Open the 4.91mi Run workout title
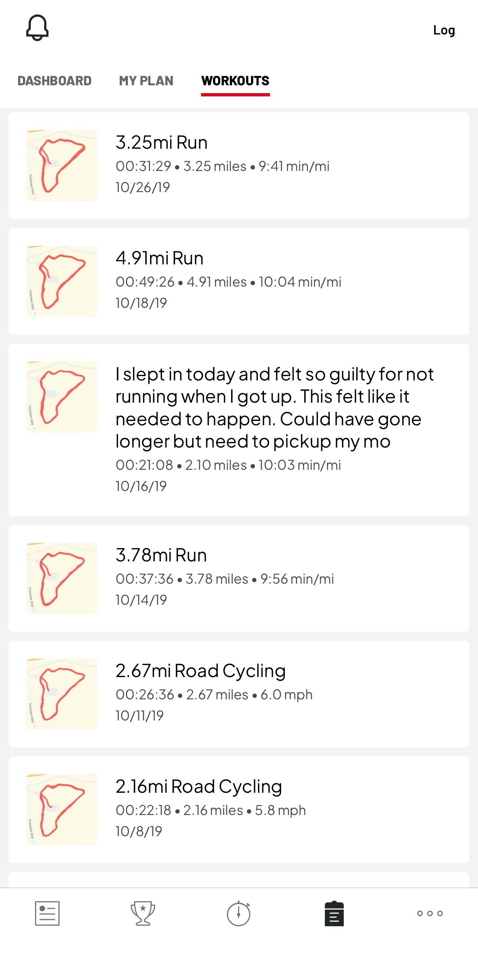Screen dimensions: 478x980 159,258
